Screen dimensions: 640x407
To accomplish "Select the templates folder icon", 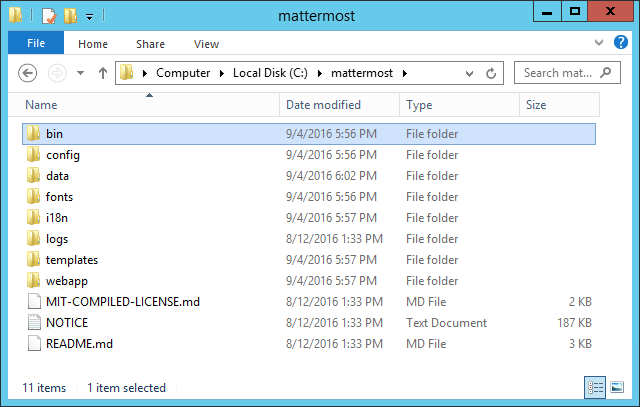I will point(33,260).
